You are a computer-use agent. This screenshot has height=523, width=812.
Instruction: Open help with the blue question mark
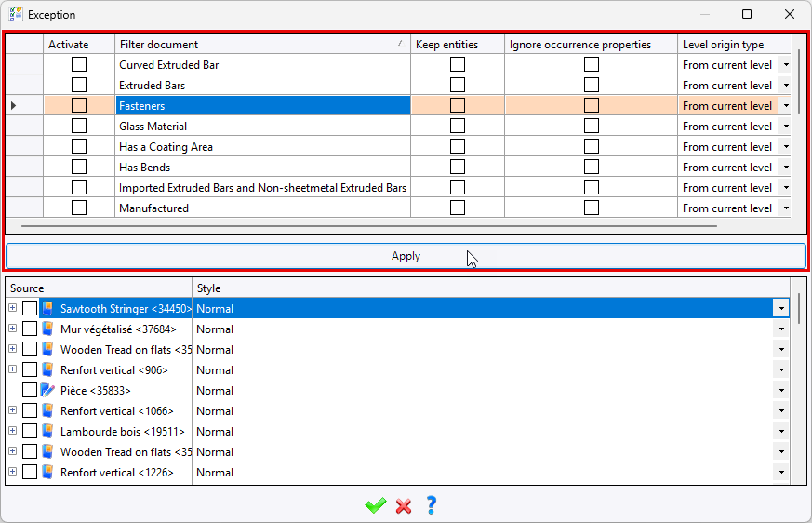click(431, 505)
